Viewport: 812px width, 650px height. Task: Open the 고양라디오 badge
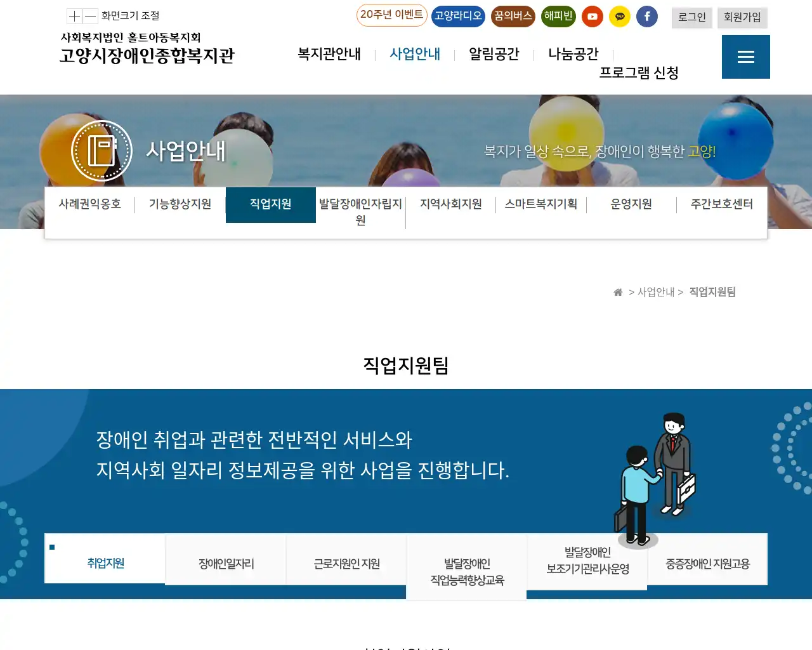[458, 16]
